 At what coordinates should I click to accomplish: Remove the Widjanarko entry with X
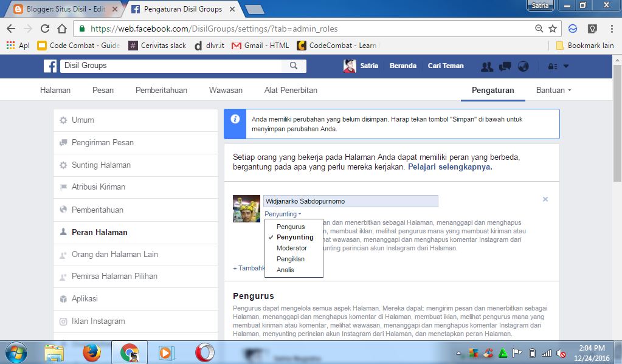[545, 199]
